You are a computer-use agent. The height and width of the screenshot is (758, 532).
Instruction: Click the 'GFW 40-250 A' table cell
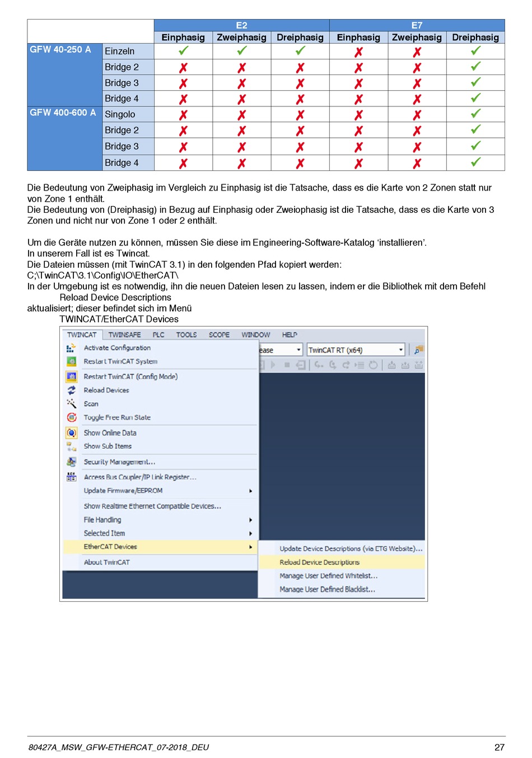click(x=64, y=75)
